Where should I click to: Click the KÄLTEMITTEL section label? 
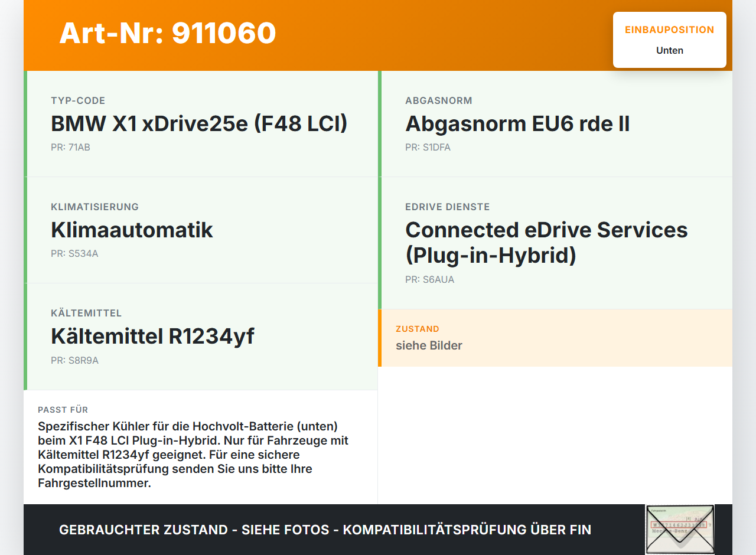[86, 313]
